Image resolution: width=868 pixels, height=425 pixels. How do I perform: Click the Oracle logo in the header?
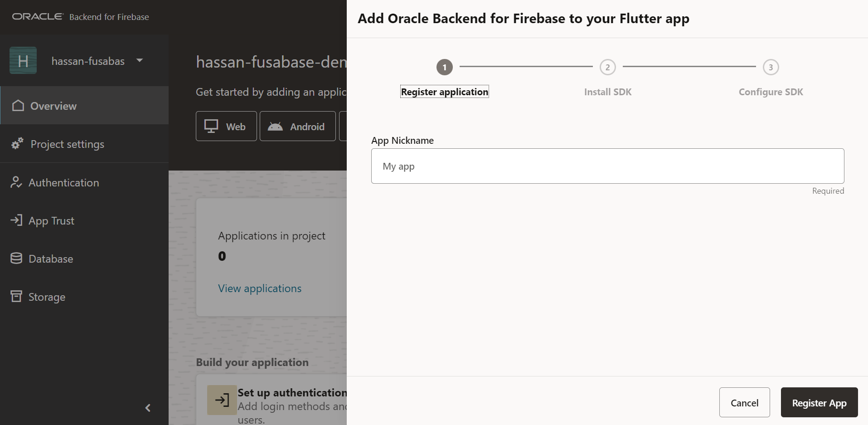pos(38,17)
